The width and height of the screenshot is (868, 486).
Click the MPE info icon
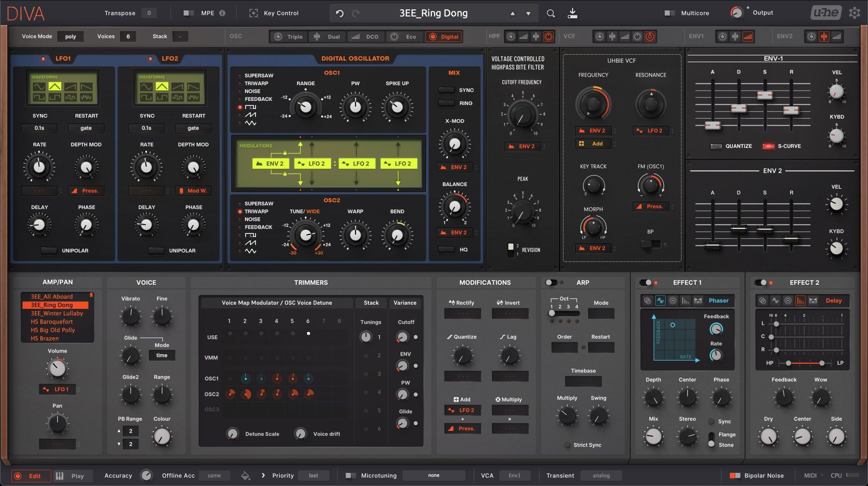(x=223, y=13)
